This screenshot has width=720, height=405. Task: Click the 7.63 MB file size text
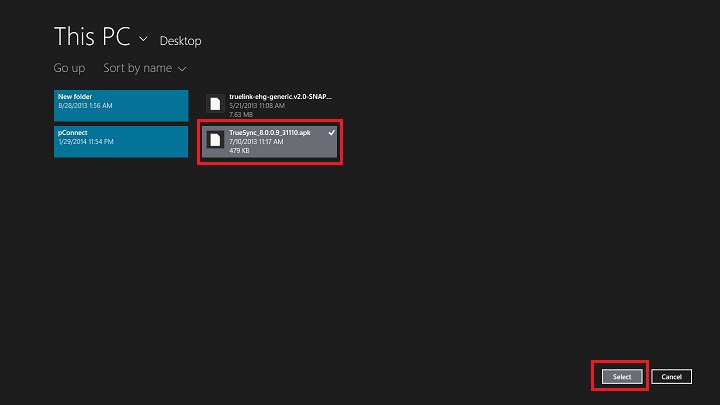coord(242,115)
